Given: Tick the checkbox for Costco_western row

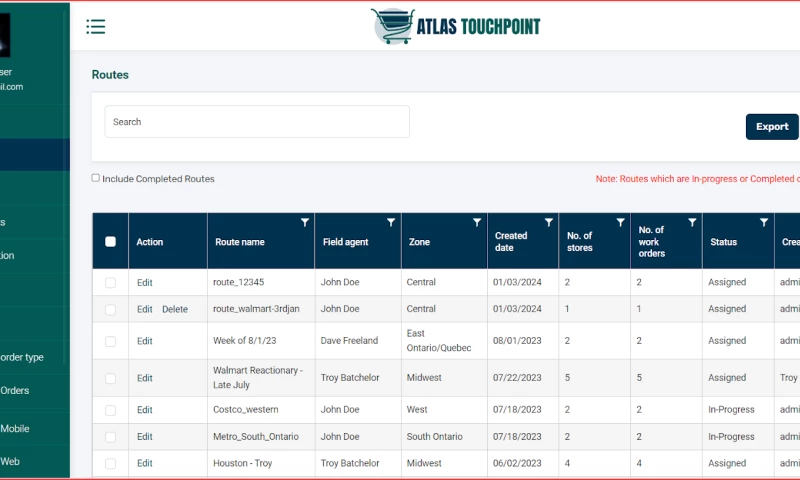Looking at the screenshot, I should click(110, 410).
